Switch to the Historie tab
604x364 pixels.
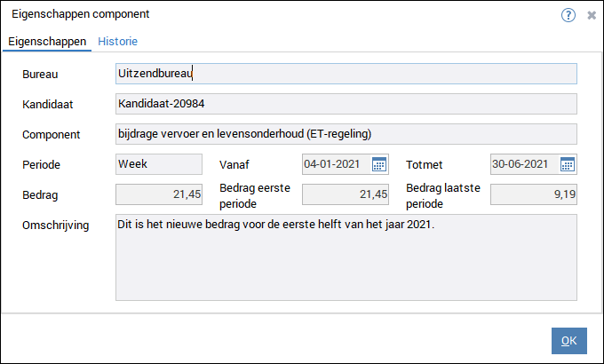(117, 42)
